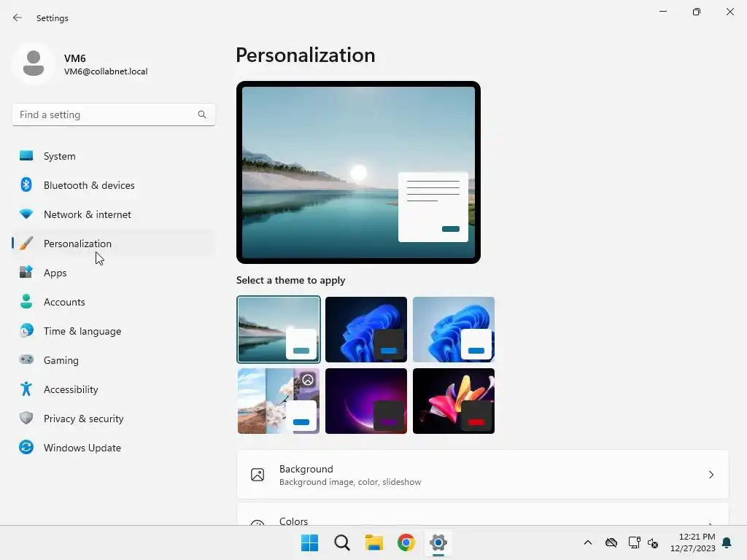Select the Gaming settings label
This screenshot has width=747, height=560.
61,360
